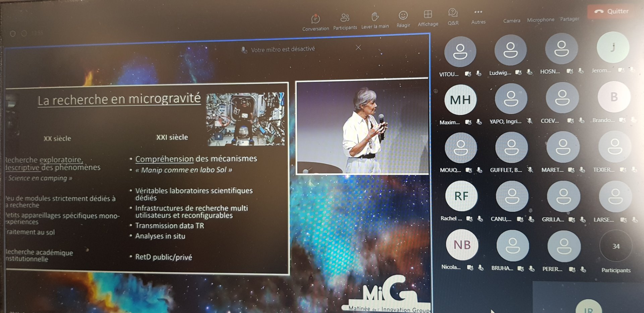This screenshot has height=313, width=644.
Task: Click the muted mic icon beside YAPO, Ingri
Action: pos(530,121)
